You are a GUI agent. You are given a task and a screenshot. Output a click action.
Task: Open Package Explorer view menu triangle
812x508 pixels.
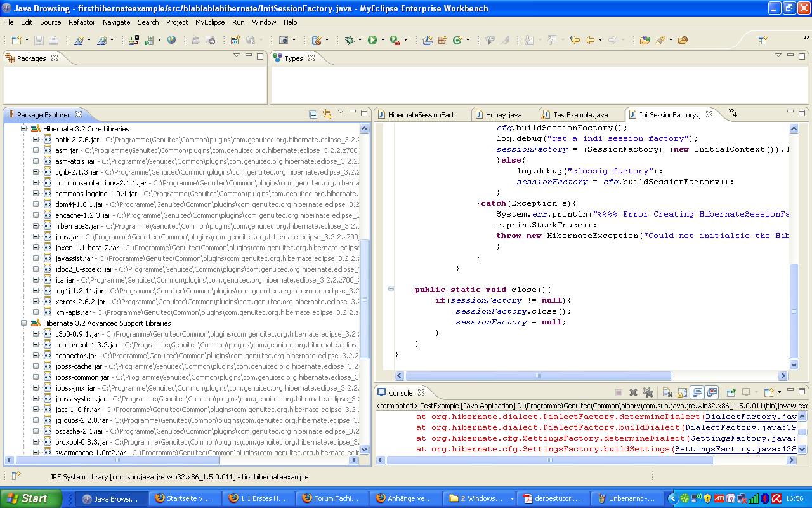[x=341, y=112]
